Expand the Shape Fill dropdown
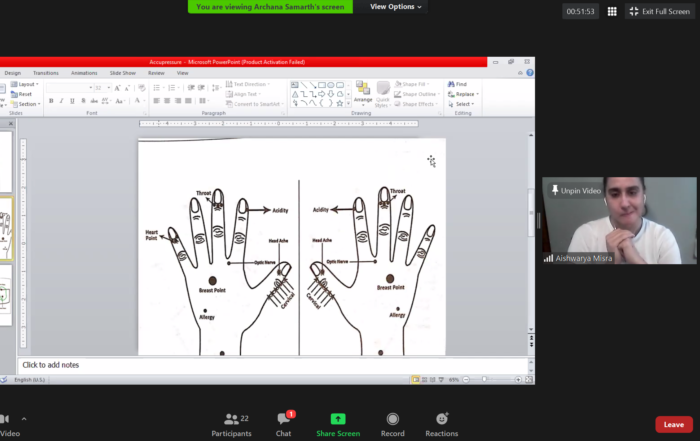The width and height of the screenshot is (700, 441). [x=416, y=85]
